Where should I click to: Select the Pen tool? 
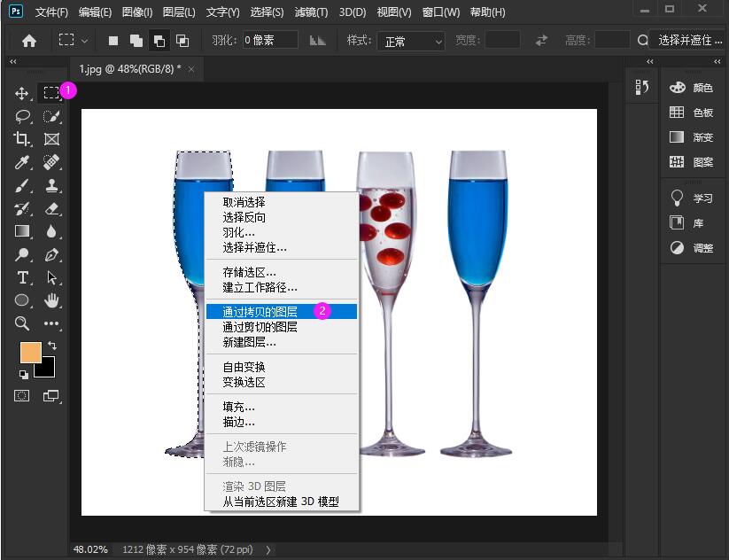click(51, 254)
